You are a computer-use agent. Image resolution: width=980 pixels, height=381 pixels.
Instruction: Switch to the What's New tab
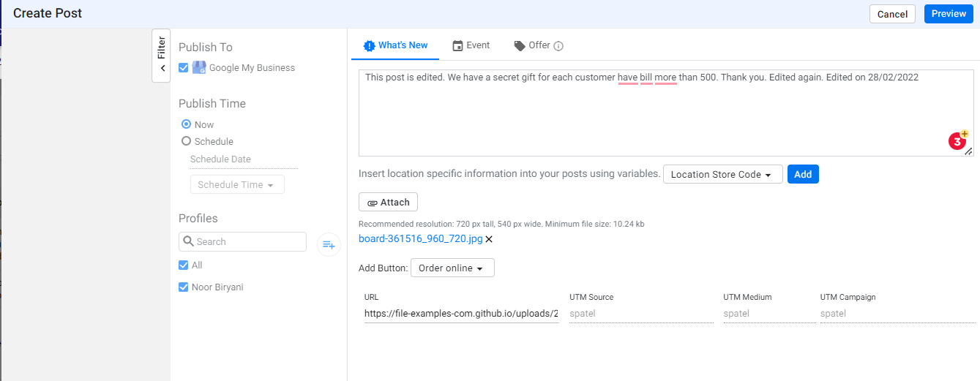tap(395, 45)
